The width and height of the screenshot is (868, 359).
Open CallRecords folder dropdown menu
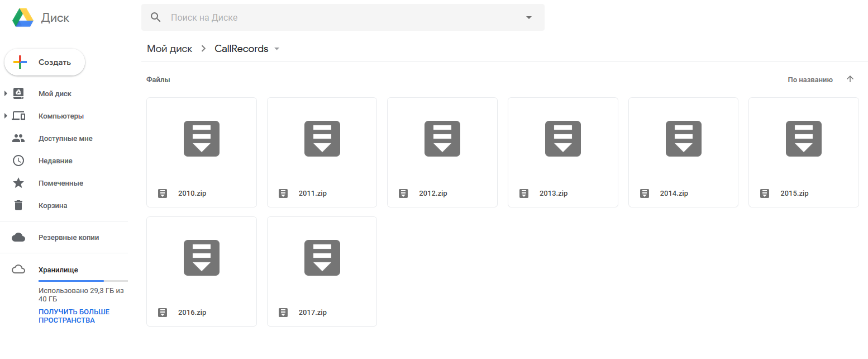point(276,49)
